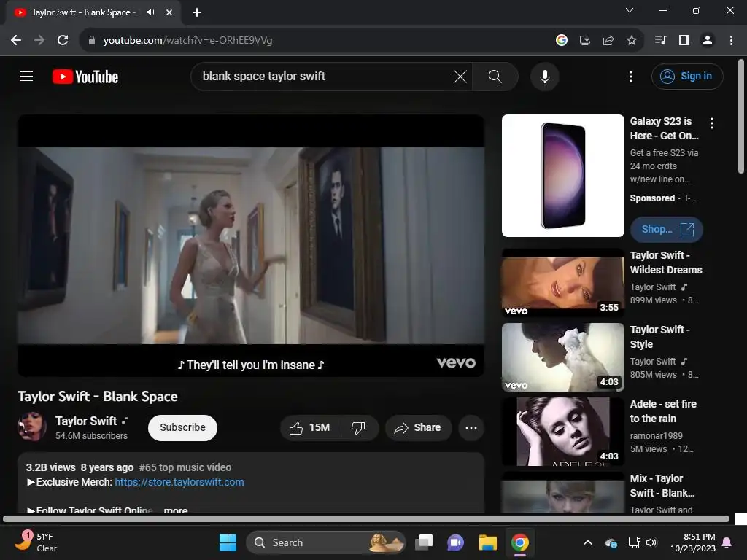Open Taylor Swift channel name link

[x=86, y=421]
